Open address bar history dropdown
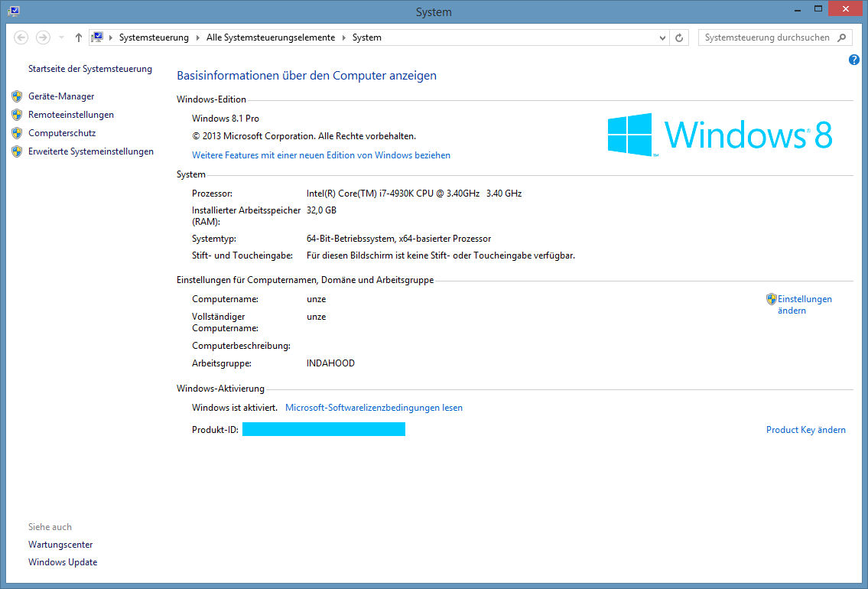The height and width of the screenshot is (589, 868). tap(662, 37)
